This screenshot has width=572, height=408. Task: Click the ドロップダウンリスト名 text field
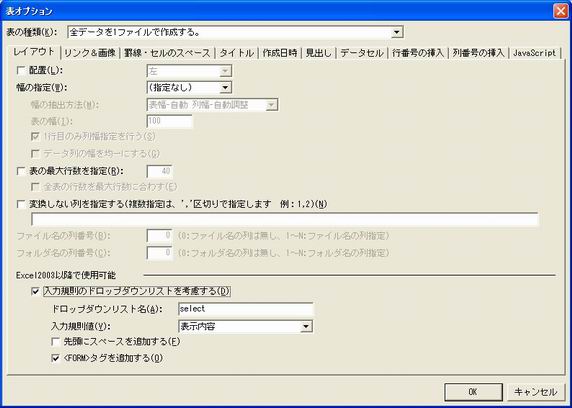point(246,309)
